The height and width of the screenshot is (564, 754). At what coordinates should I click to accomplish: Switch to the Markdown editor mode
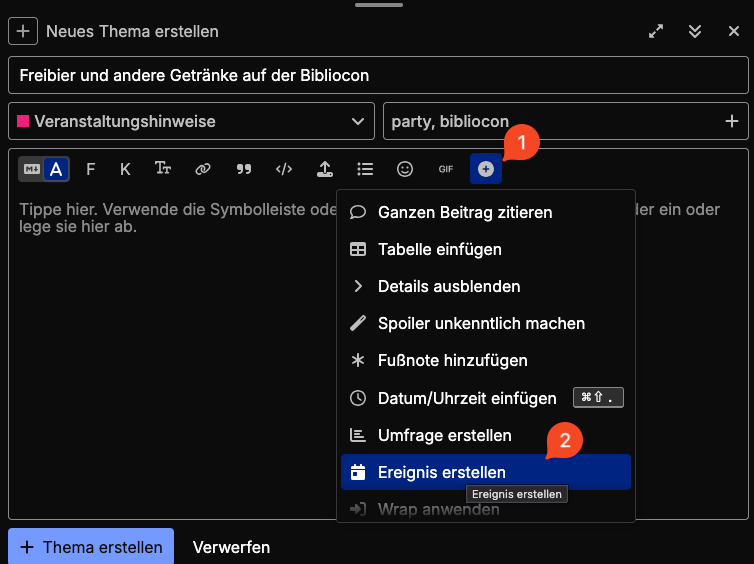point(31,169)
